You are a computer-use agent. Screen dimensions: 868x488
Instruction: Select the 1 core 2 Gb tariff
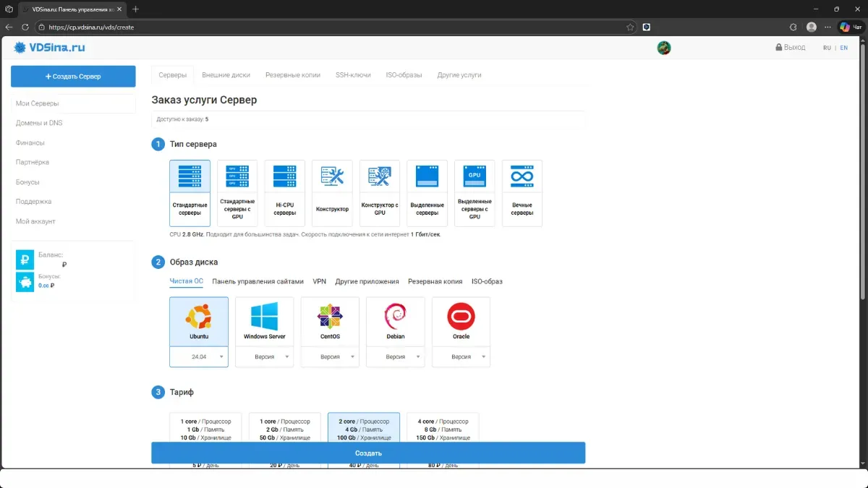(x=284, y=429)
